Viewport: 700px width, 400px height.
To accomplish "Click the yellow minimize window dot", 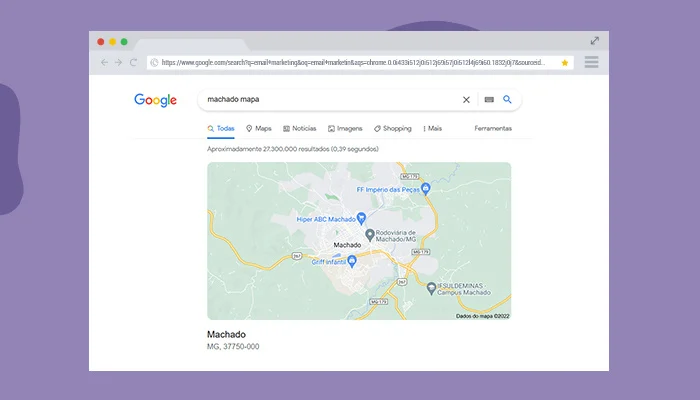I will pyautogui.click(x=112, y=42).
